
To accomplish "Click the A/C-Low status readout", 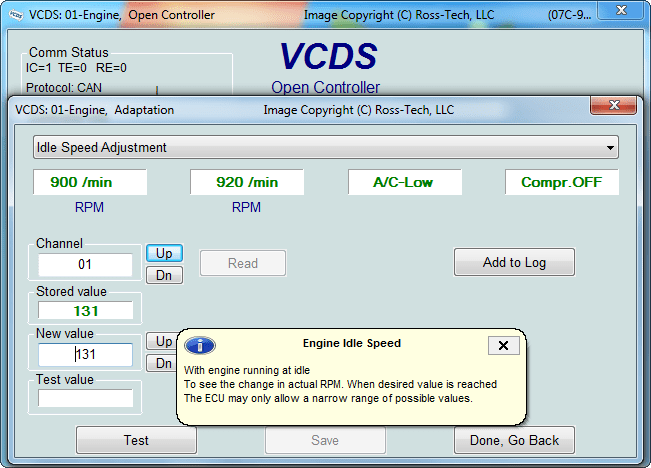I will point(404,182).
